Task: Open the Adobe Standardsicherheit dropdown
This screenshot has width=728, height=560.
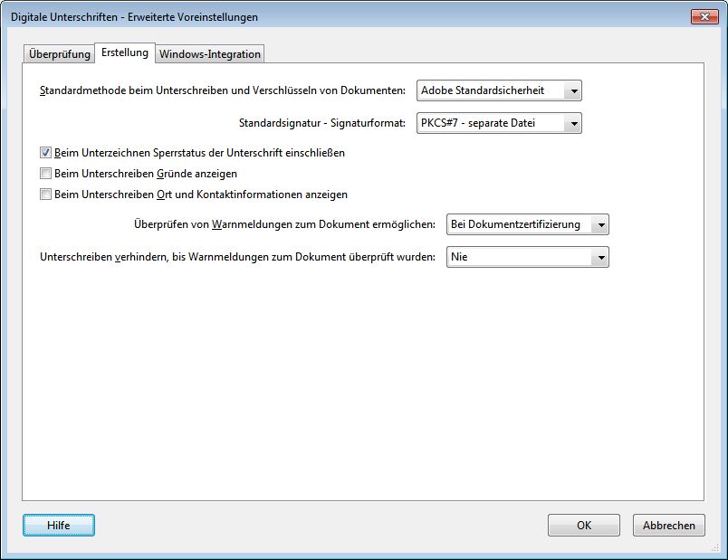Action: coord(499,90)
